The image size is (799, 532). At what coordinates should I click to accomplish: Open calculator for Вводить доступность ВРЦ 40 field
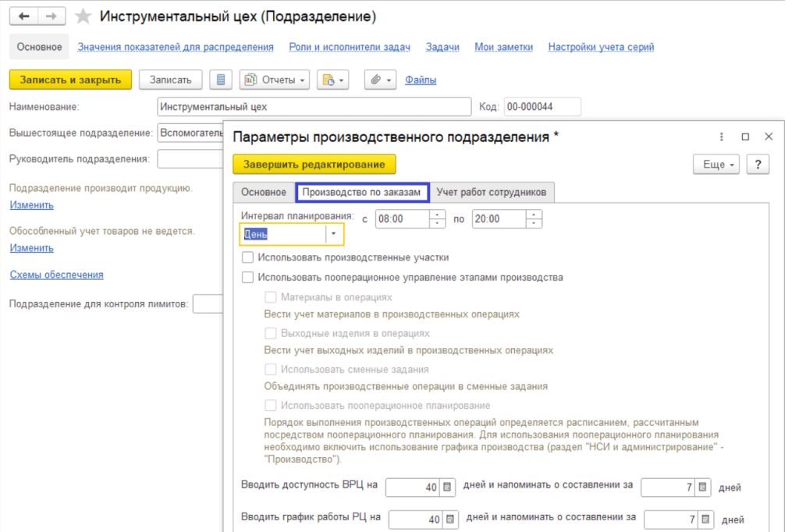click(x=447, y=488)
